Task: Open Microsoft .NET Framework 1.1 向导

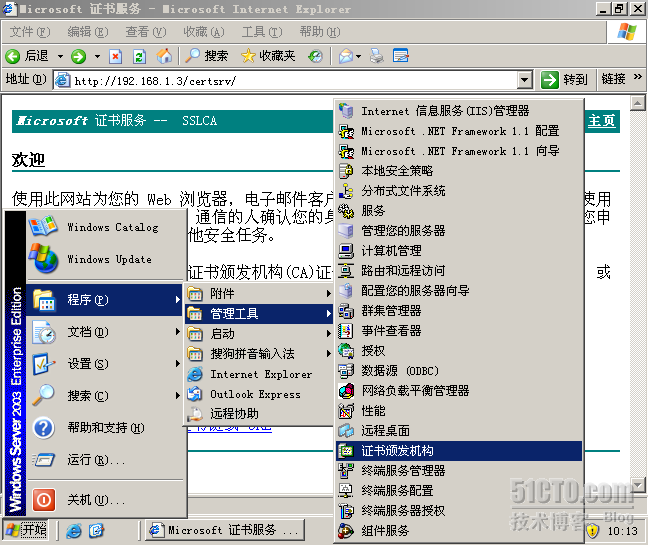Action: 459,151
